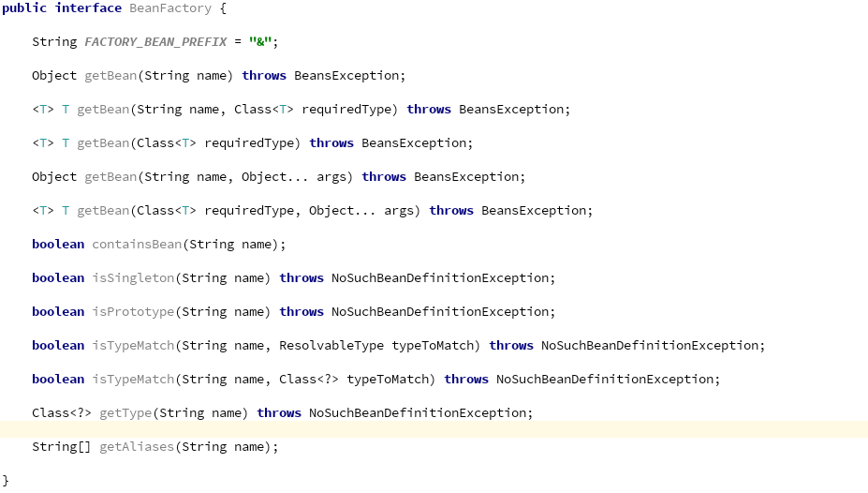Screen dimensions: 868x493
Task: Click the 'boolean' keyword before containsBean
Action: 58,245
